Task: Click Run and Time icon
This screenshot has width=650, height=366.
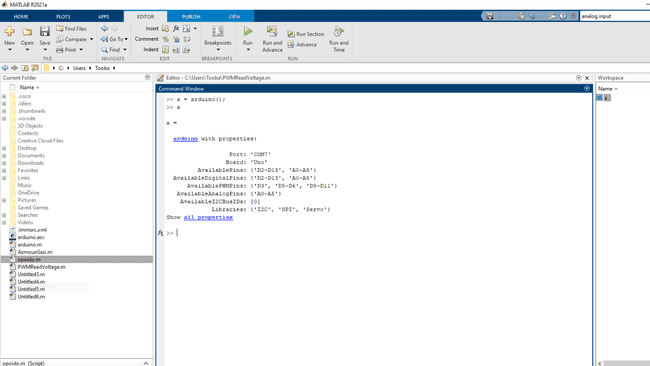Action: [339, 31]
